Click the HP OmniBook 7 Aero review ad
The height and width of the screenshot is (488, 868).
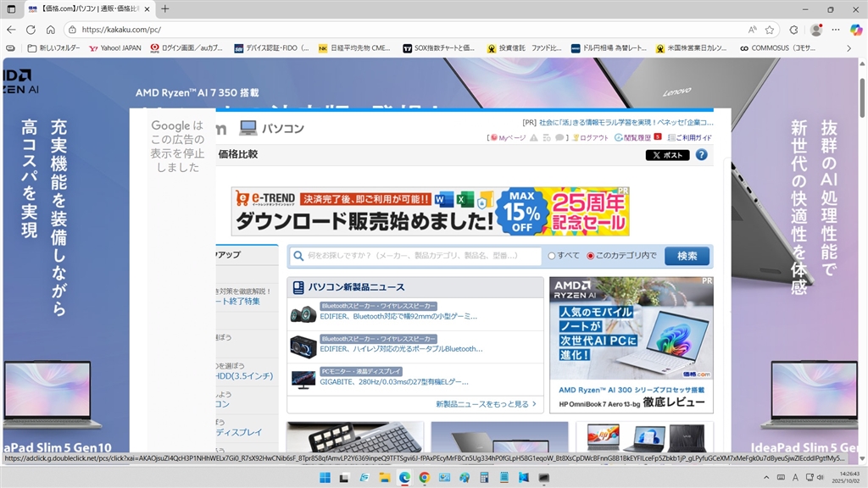click(631, 345)
